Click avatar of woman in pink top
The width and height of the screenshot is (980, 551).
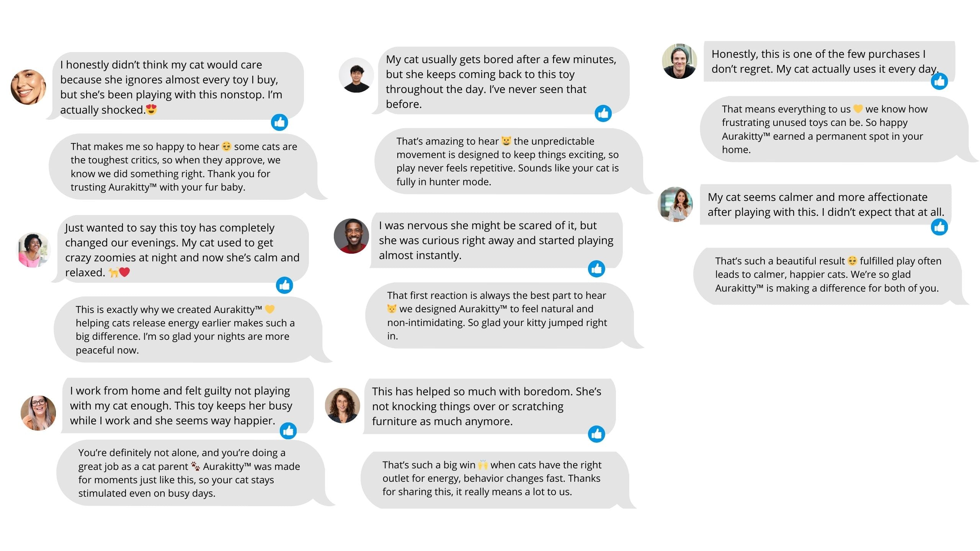pyautogui.click(x=34, y=250)
